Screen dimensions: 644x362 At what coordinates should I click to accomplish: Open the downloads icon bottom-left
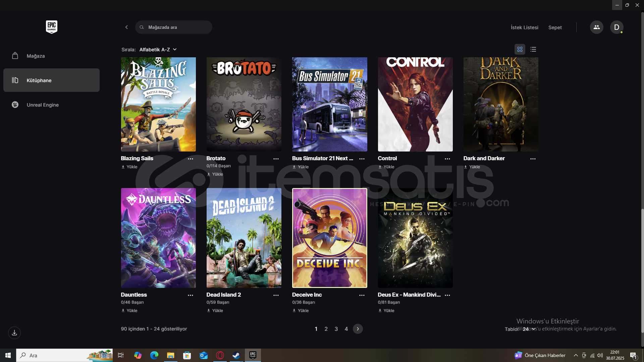tap(14, 333)
